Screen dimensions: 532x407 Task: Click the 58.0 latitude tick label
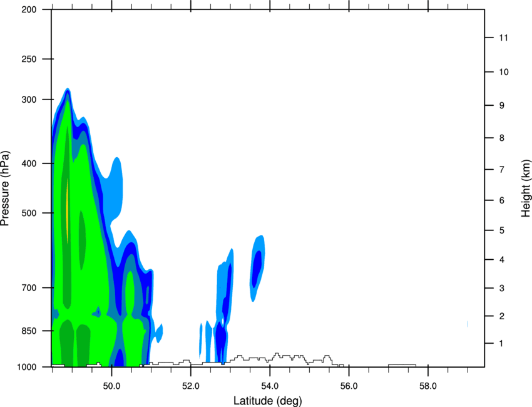tap(428, 386)
